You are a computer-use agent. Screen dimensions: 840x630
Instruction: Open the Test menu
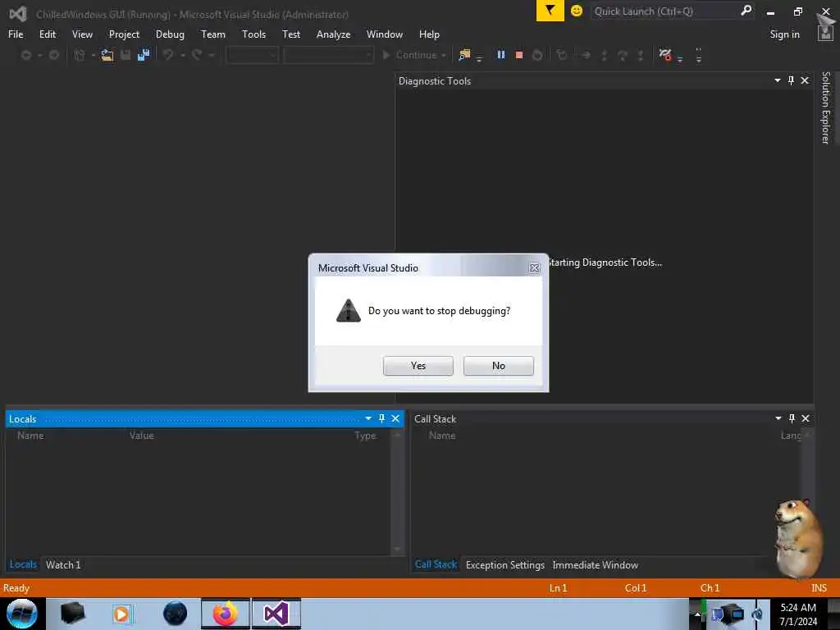tap(291, 34)
